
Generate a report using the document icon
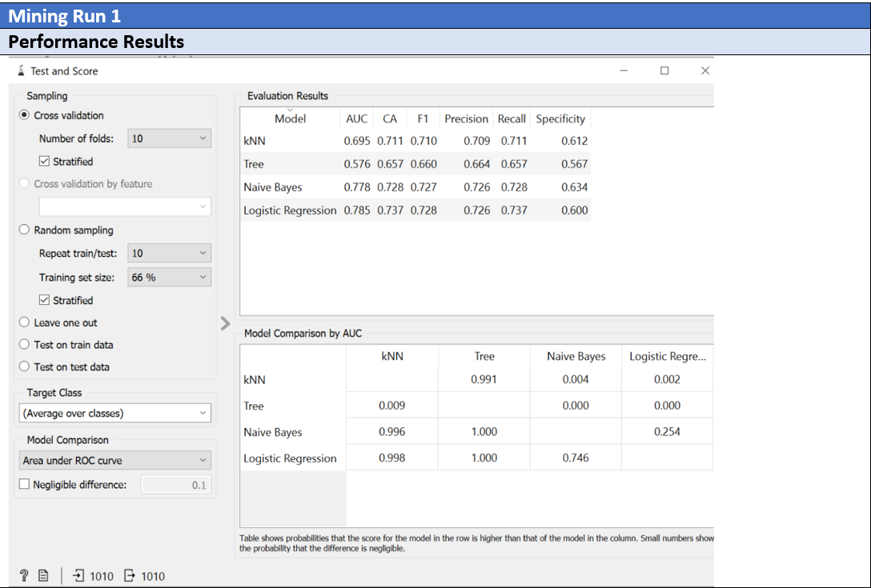[x=42, y=575]
